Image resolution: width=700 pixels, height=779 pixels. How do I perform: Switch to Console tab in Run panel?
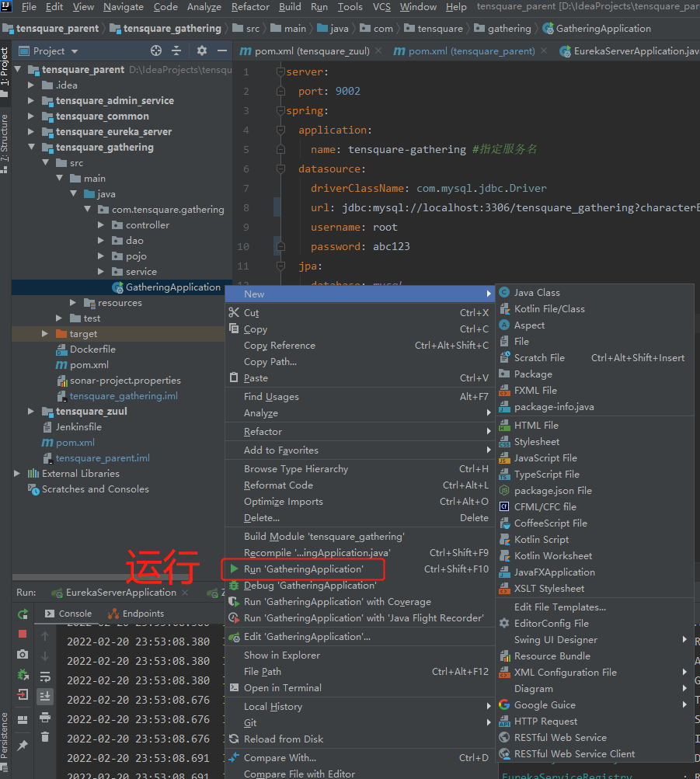pos(68,614)
